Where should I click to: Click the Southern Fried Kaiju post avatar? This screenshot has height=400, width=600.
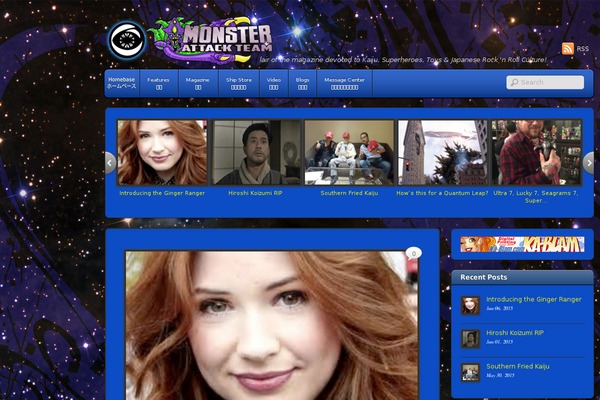coord(470,372)
